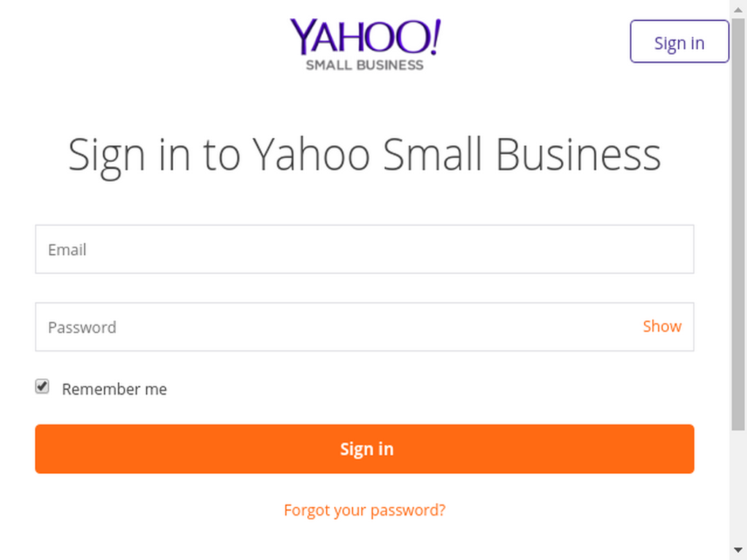This screenshot has height=560, width=747.
Task: Click the scrollbar up arrow
Action: click(738, 9)
